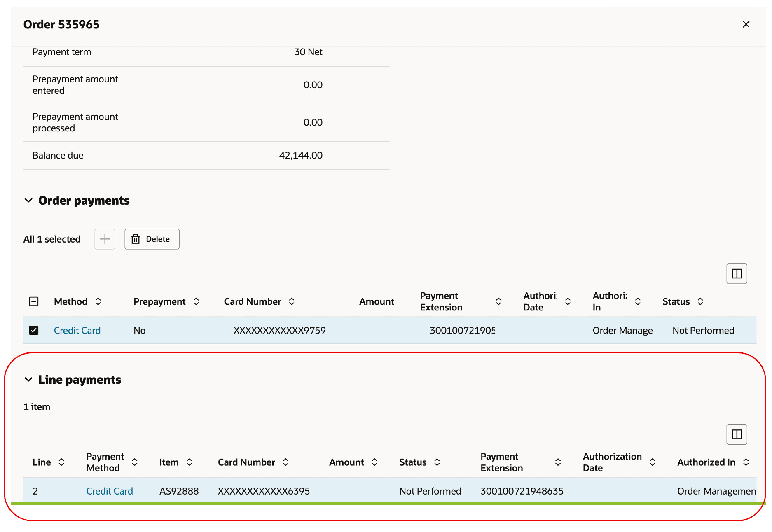Click the trash icon on the Delete button
Viewport: 772px width, 532px height.
(136, 239)
